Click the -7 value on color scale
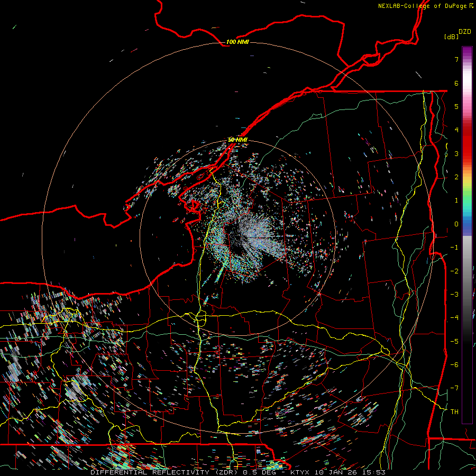476x476 pixels. (454, 388)
